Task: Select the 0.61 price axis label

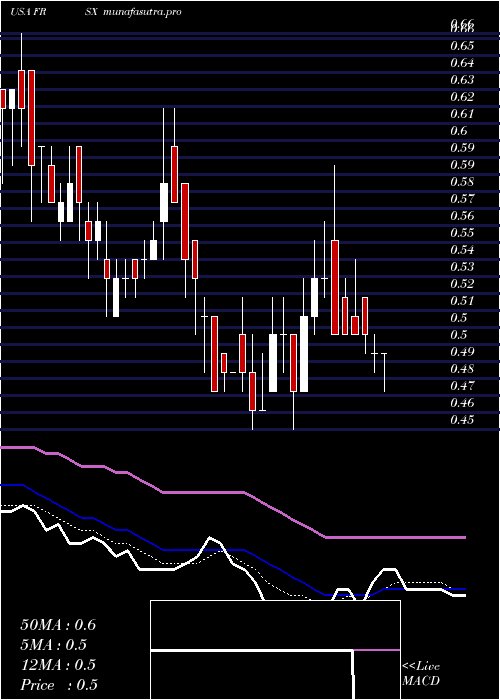Action: tap(461, 113)
